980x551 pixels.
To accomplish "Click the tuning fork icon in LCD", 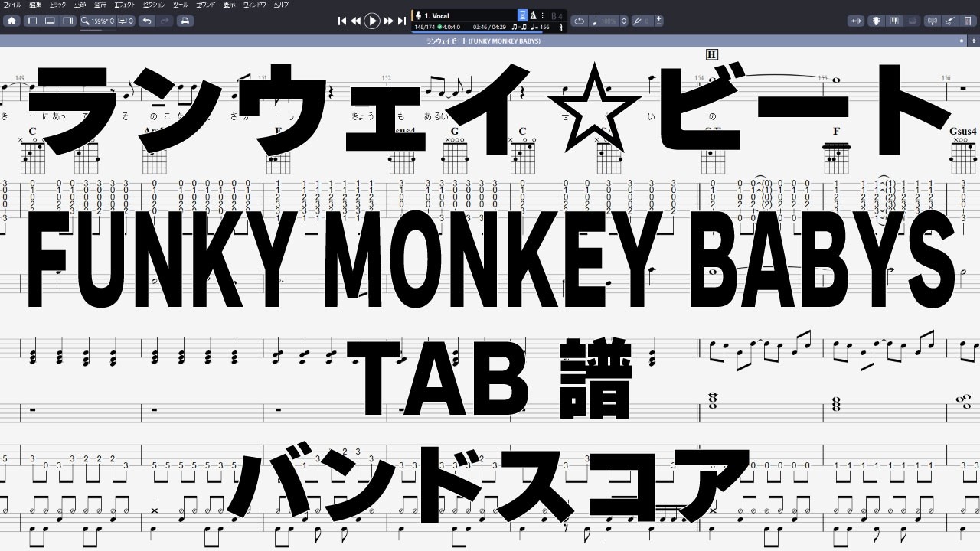I will pos(560,27).
